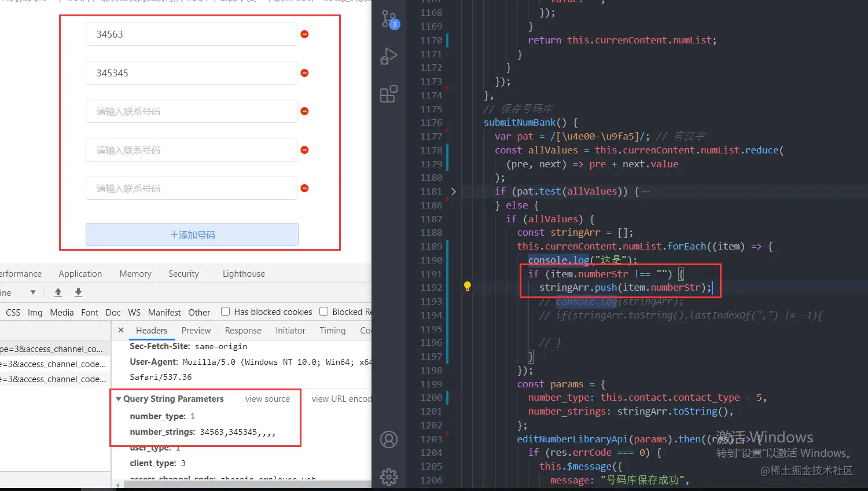Filter network requests by Font
868x491 pixels.
[x=90, y=313]
